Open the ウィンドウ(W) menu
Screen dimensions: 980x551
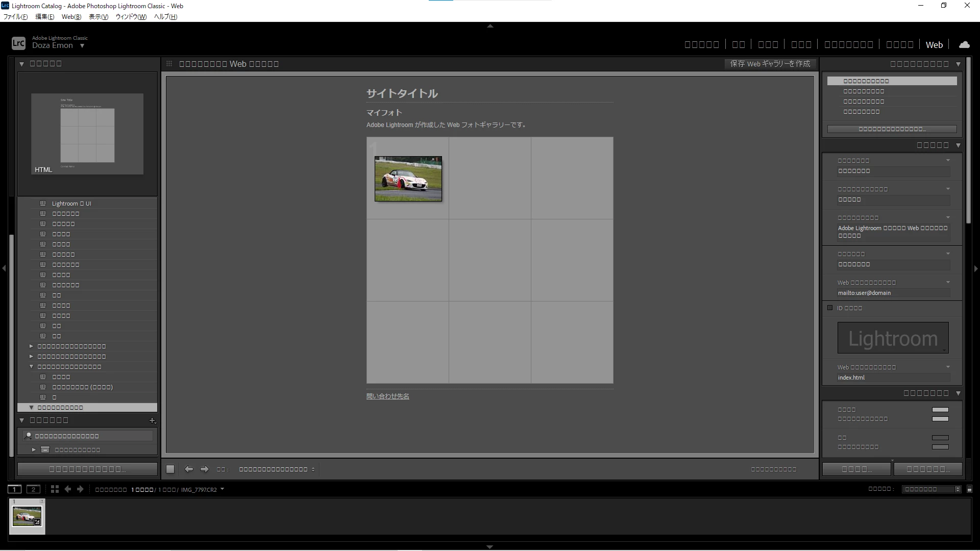point(131,17)
